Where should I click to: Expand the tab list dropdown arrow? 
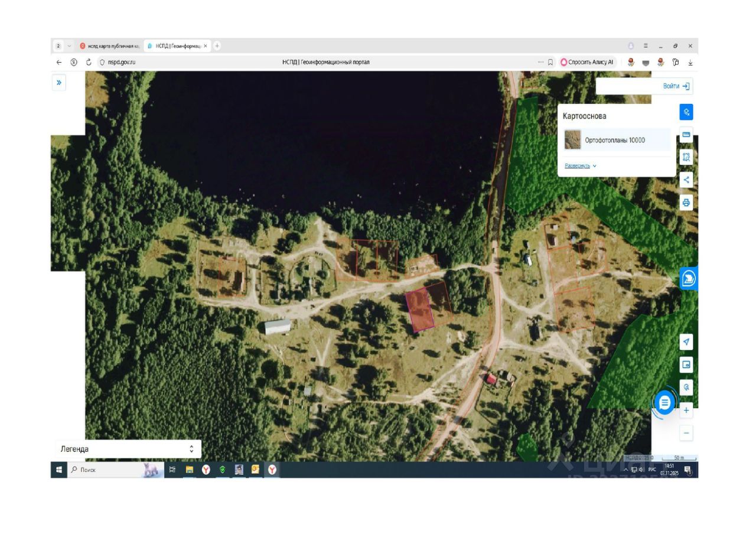69,45
